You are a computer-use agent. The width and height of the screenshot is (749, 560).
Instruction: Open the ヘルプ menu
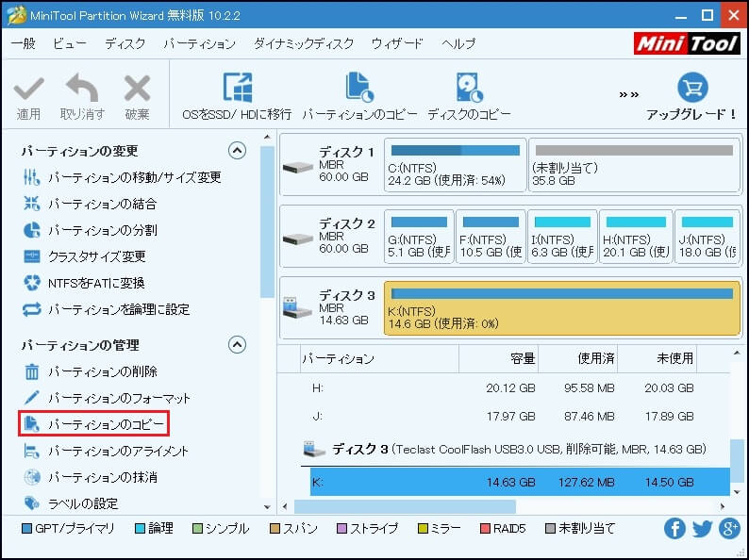coord(458,43)
